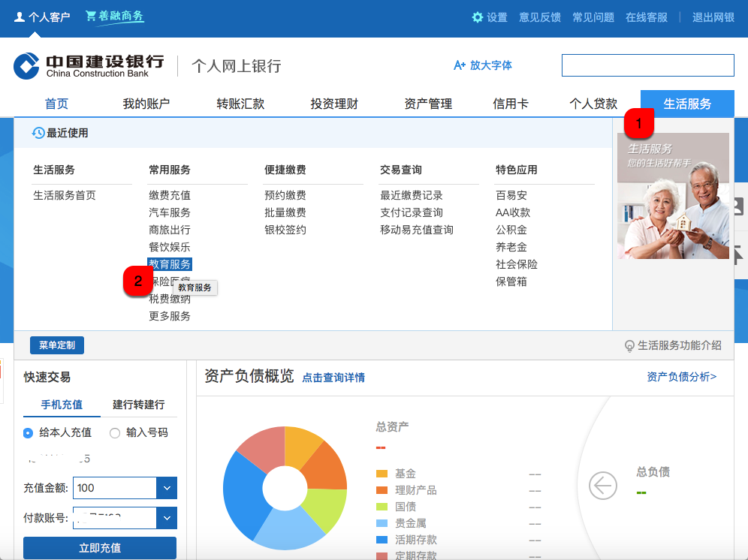
Task: Expand the 充值金额 dropdown
Action: pos(166,488)
